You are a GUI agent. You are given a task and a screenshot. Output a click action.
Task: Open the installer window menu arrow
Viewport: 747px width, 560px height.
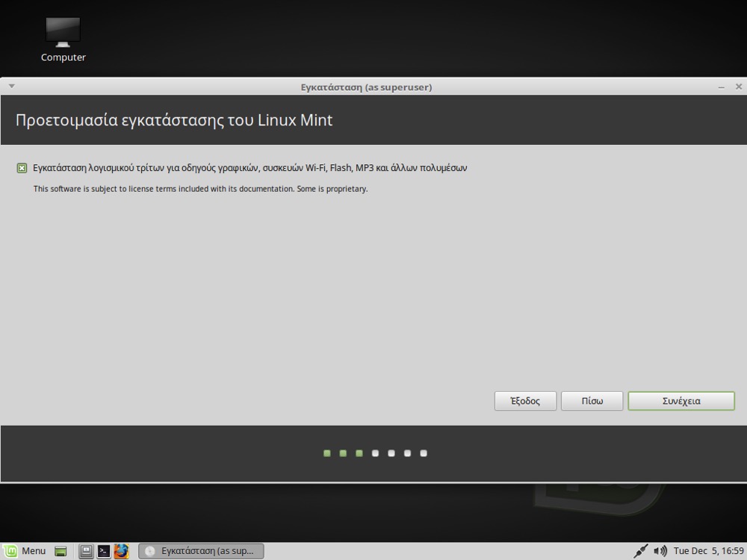point(12,86)
